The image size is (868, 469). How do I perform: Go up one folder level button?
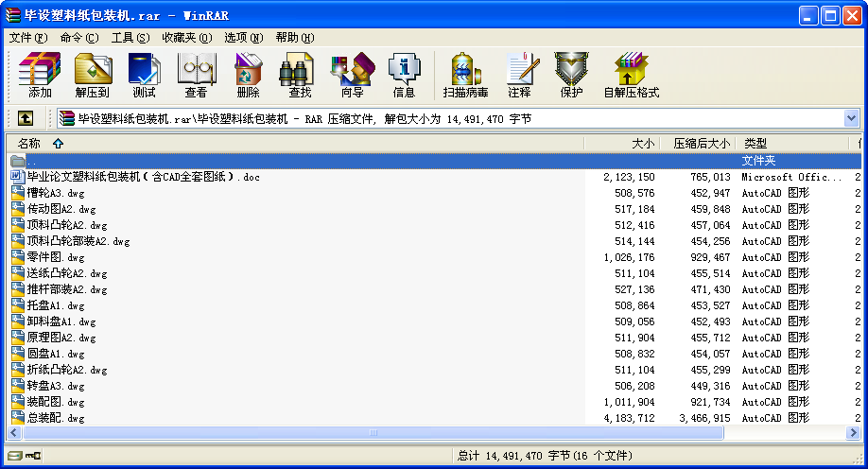tap(26, 118)
